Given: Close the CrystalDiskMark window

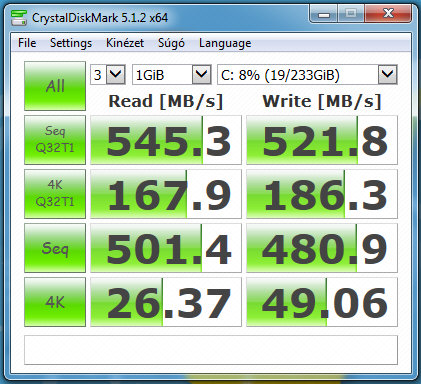Looking at the screenshot, I should (x=388, y=14).
